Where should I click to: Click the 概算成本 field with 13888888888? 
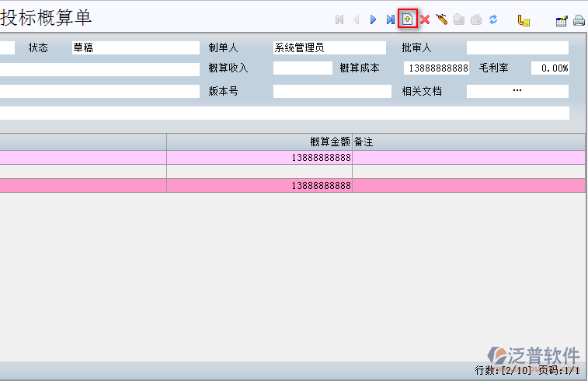coord(436,68)
